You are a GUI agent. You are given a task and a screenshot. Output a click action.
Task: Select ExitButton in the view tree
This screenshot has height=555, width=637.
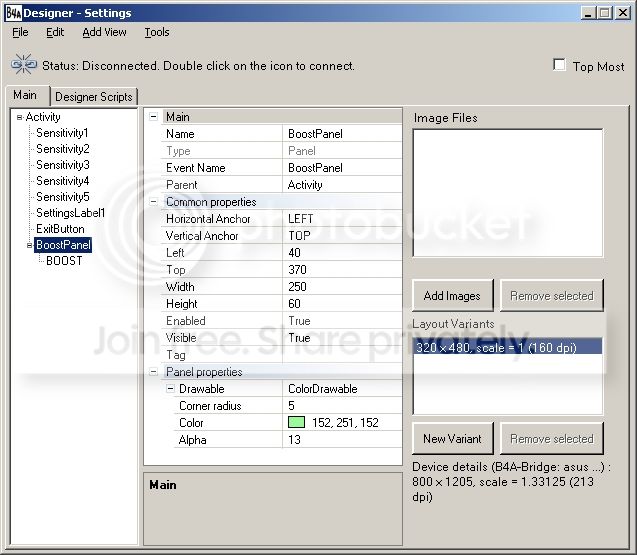60,229
